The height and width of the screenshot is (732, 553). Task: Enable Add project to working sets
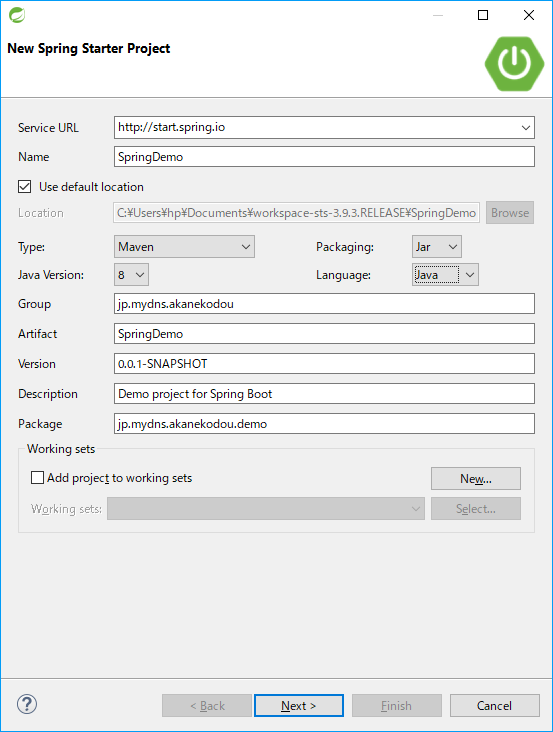tap(37, 478)
